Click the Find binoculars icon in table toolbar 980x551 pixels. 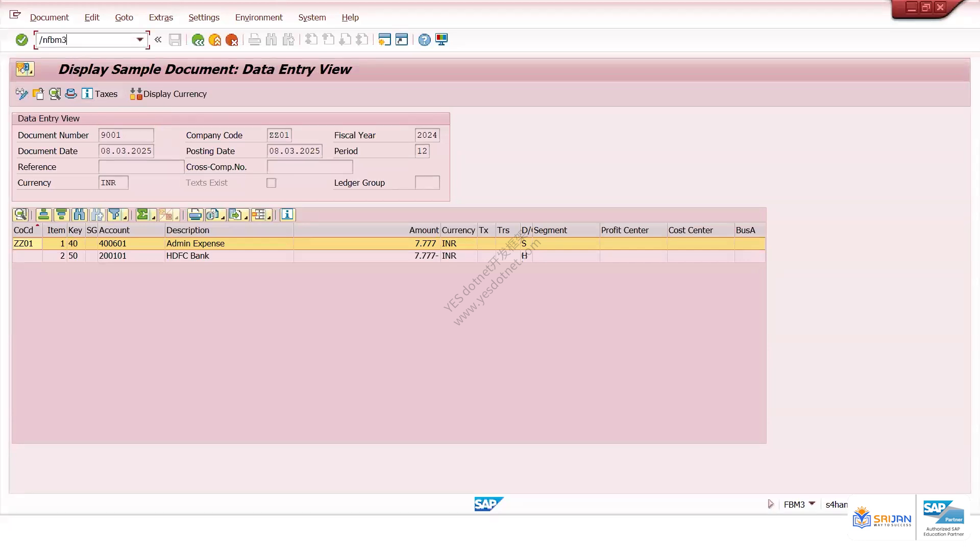coord(80,215)
